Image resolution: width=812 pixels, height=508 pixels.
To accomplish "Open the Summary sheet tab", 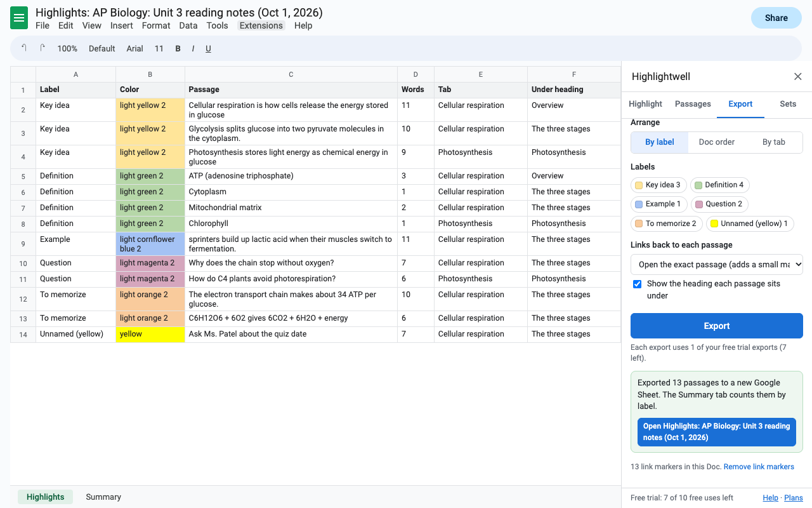I will [x=103, y=497].
